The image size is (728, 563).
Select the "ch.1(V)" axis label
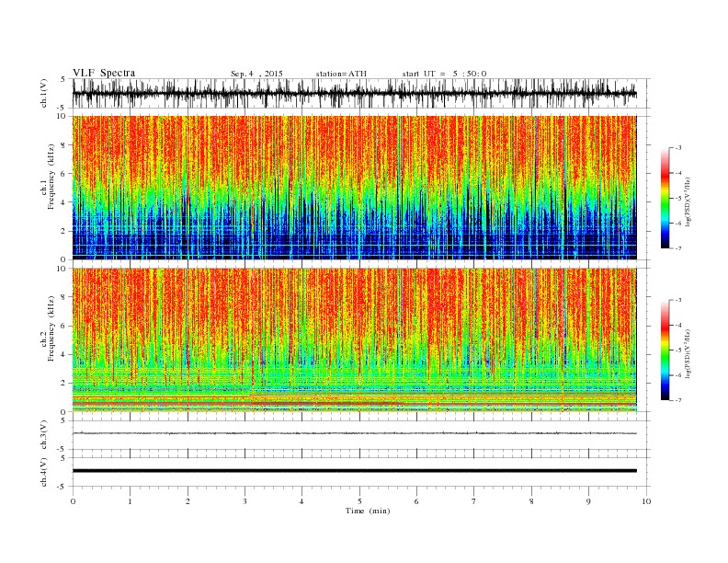44,93
